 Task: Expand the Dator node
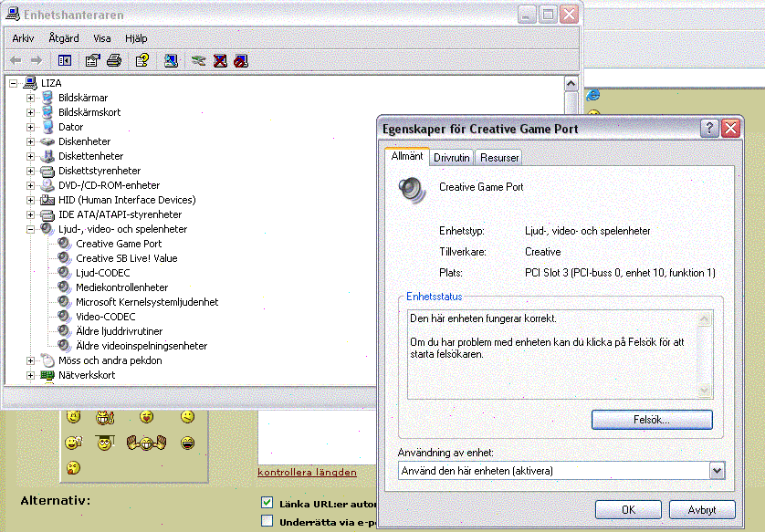coord(30,127)
